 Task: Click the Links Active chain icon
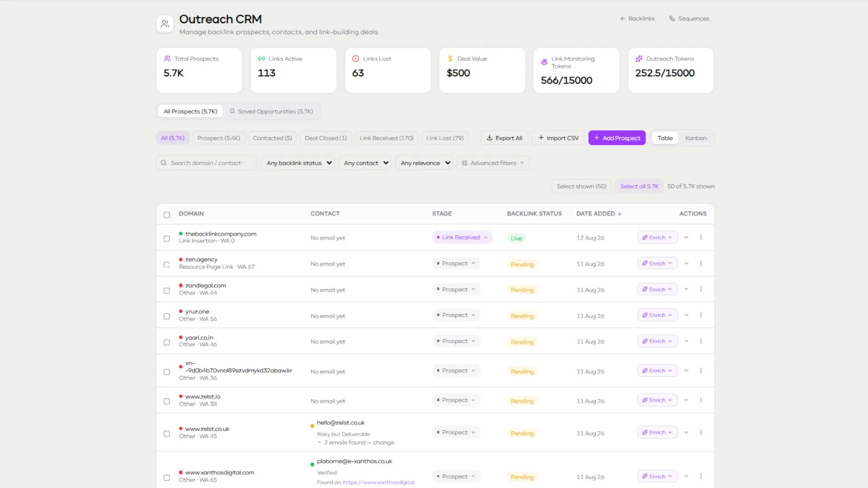(261, 59)
